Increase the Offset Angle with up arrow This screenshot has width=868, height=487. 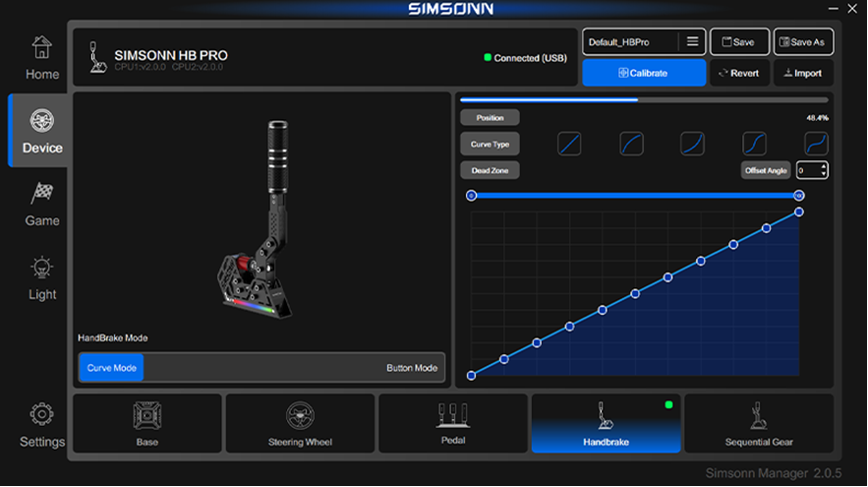point(824,166)
